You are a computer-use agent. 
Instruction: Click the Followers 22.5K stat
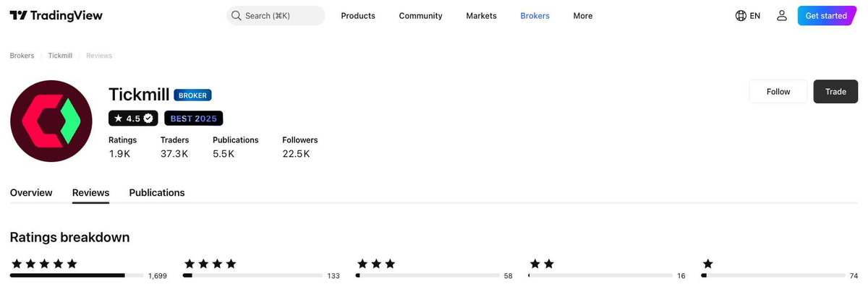(x=299, y=147)
